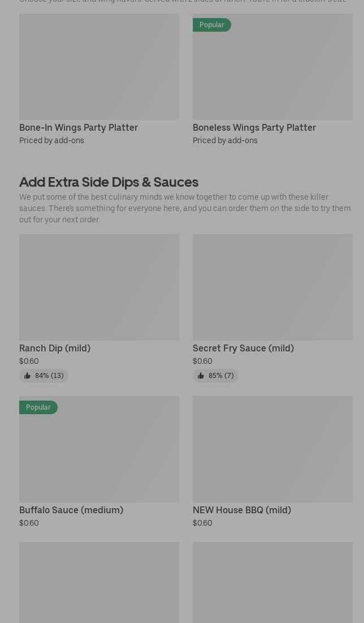Click $0.60 price under NEW House BBQ
This screenshot has width=364, height=623.
[x=202, y=523]
